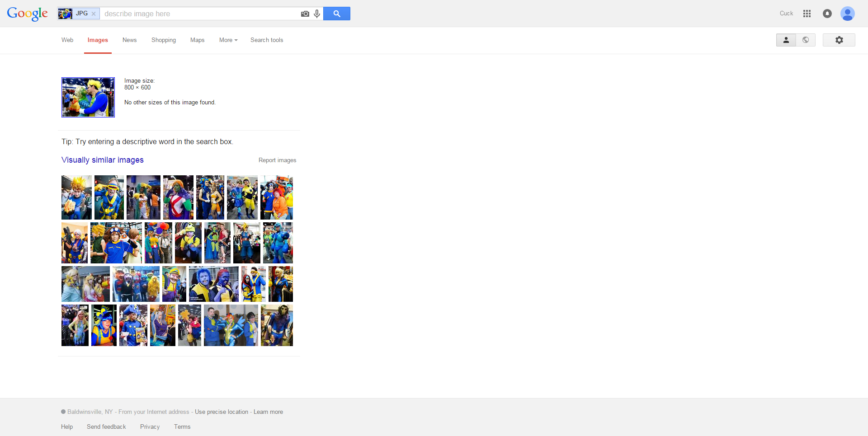868x436 pixels.
Task: Open first similar image with spiky blond hair
Action: point(76,197)
